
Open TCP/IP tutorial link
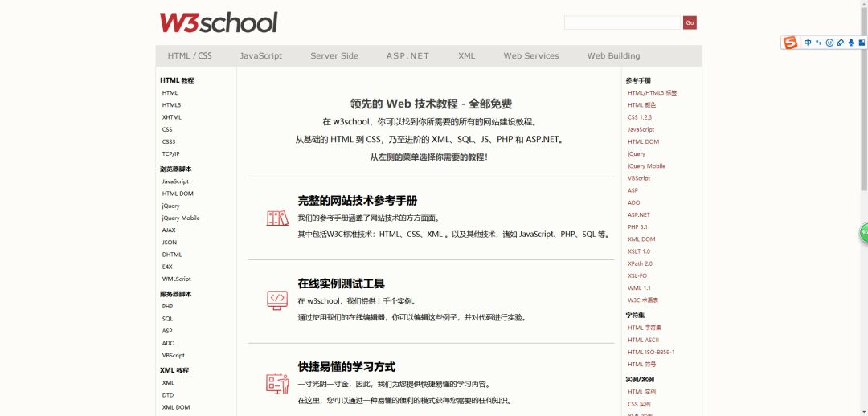click(x=171, y=153)
